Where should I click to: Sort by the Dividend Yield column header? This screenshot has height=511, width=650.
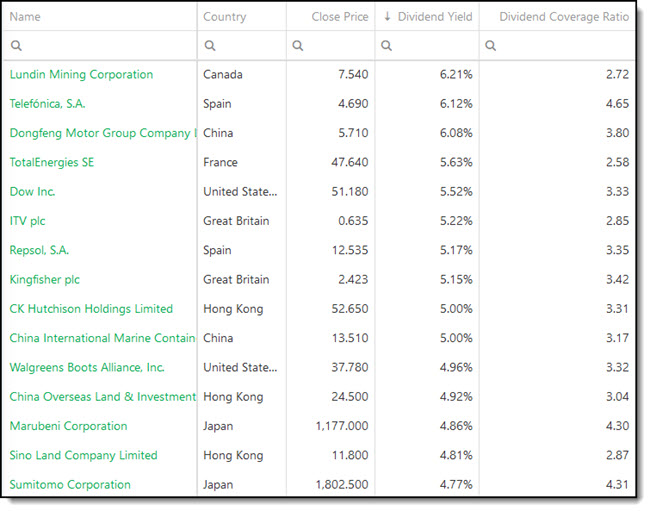(435, 17)
